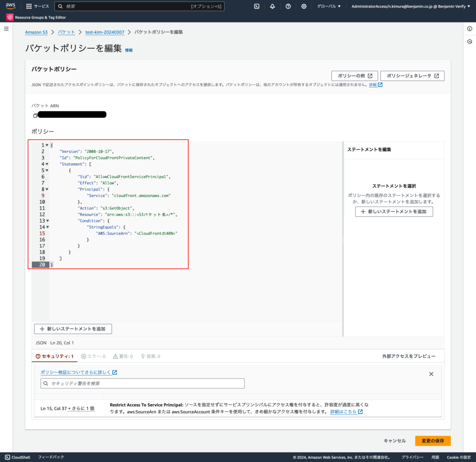Viewport: 476px width, 462px height.
Task: Switch to エラー: 0 tab
Action: (x=93, y=356)
